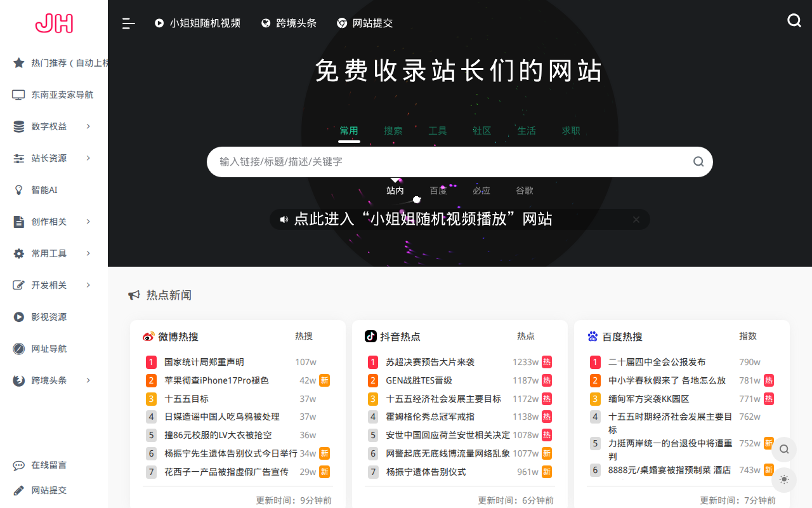Select 百度 as the search source
The image size is (812, 508).
[438, 190]
